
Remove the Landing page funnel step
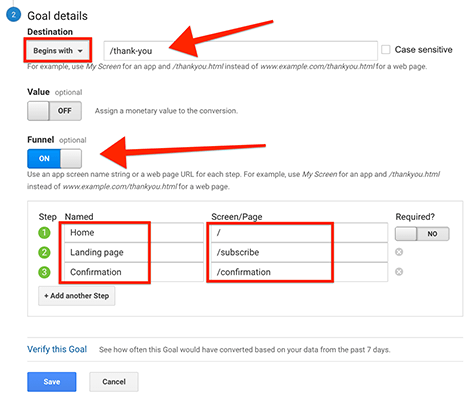coord(399,252)
